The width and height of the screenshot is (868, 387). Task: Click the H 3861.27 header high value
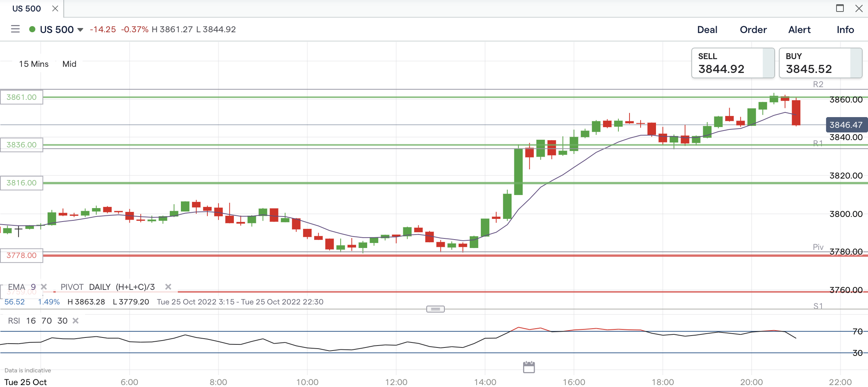tap(172, 30)
